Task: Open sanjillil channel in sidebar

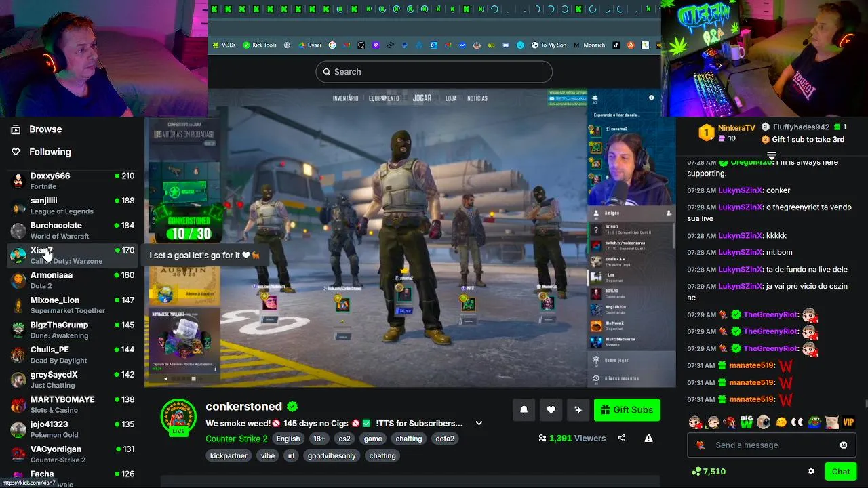Action: (72, 206)
